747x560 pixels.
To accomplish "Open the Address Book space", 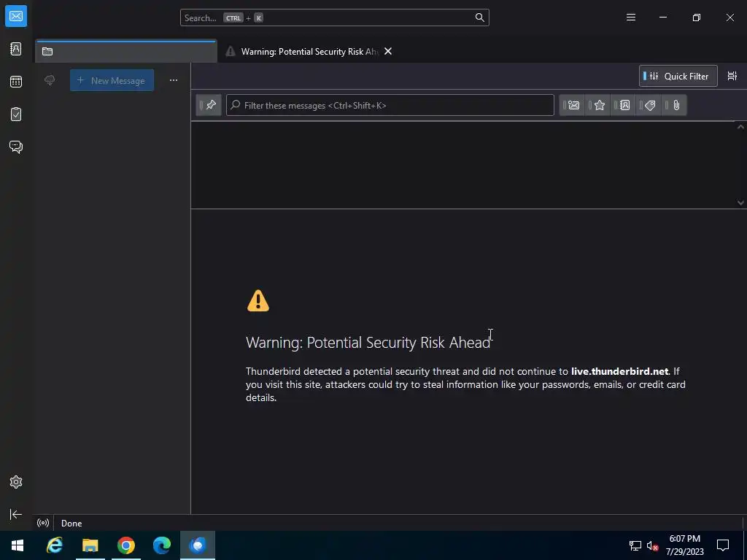I will click(16, 49).
